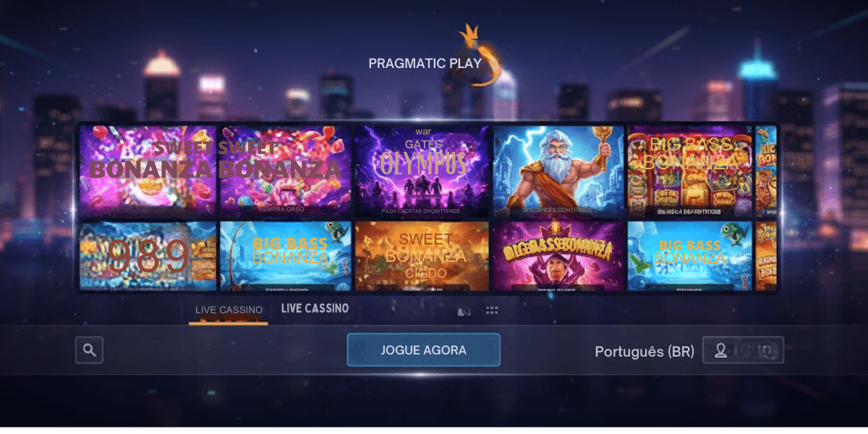Open the Português (BR) language selector
The height and width of the screenshot is (434, 868).
(x=644, y=352)
